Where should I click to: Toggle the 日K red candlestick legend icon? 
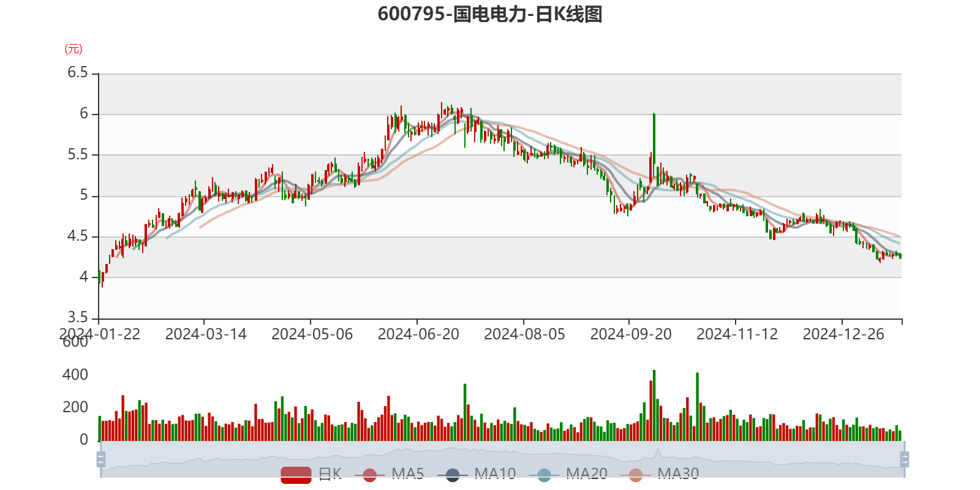[296, 475]
